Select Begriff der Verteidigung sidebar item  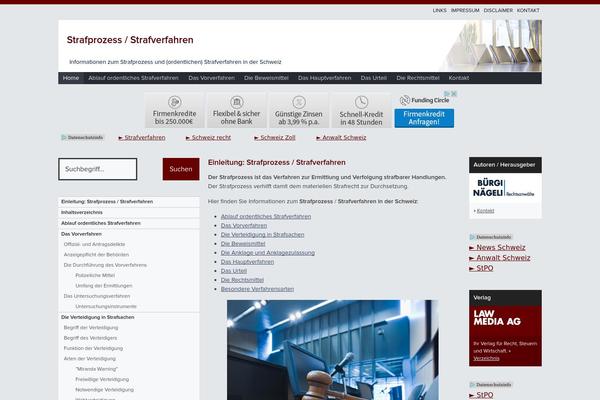coord(91,328)
